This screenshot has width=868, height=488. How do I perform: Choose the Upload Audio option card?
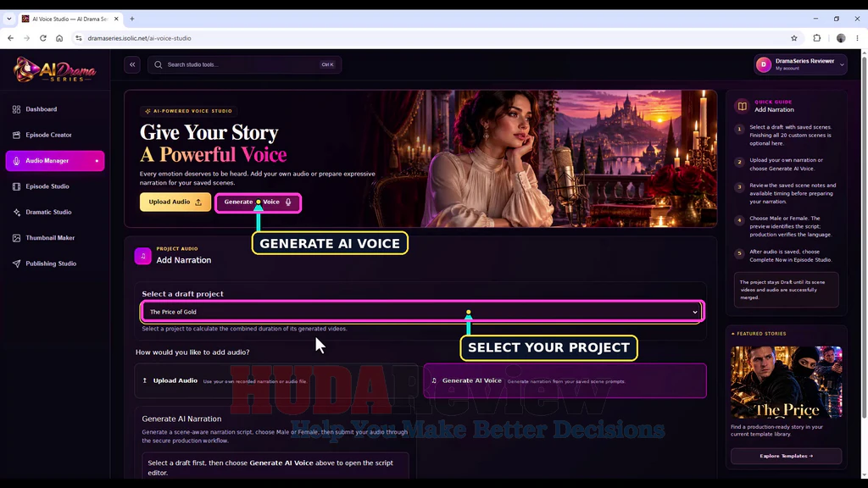coord(275,380)
